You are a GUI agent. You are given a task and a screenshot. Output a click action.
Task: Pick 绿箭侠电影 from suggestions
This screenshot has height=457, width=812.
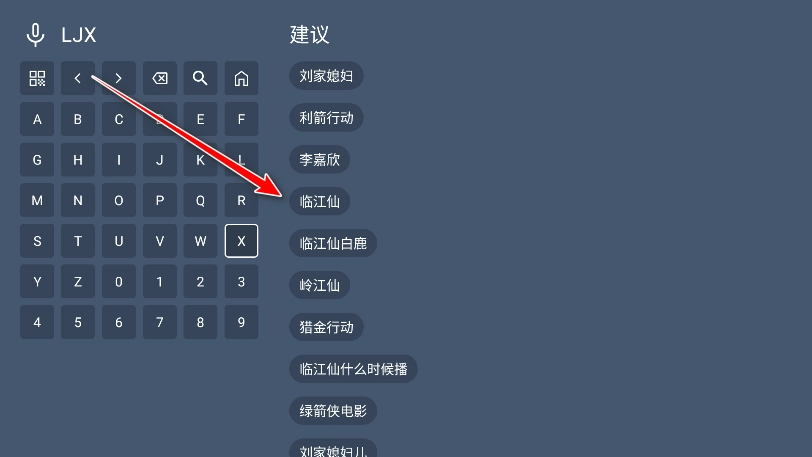(x=333, y=411)
